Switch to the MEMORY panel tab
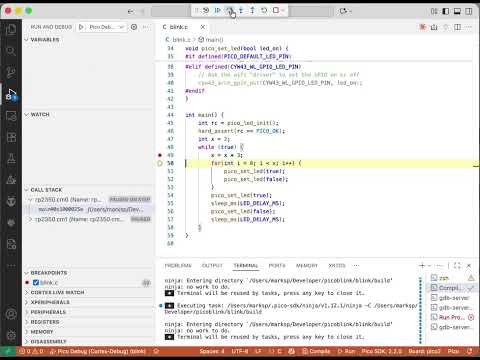Screen dimensions: 480x360 pos(307,266)
